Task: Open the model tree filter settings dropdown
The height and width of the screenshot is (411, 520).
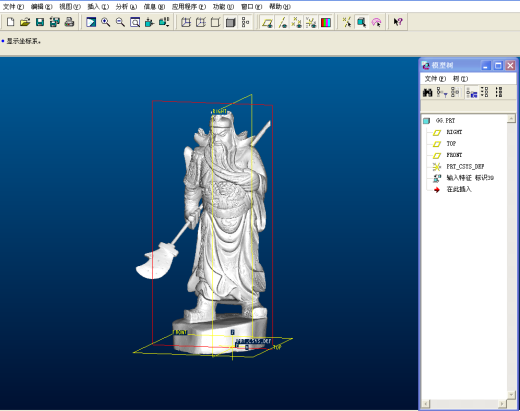Action: pyautogui.click(x=442, y=92)
